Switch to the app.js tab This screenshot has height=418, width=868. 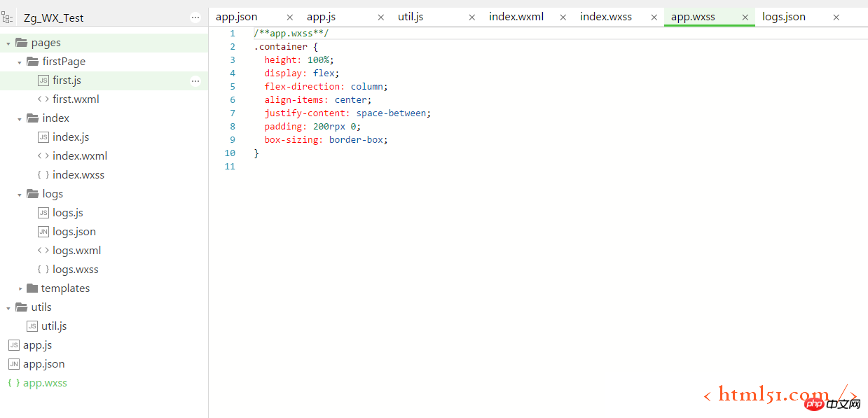(322, 17)
